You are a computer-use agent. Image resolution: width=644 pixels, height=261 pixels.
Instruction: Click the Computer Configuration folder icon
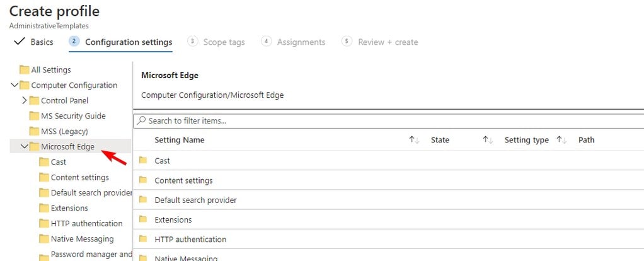(24, 85)
